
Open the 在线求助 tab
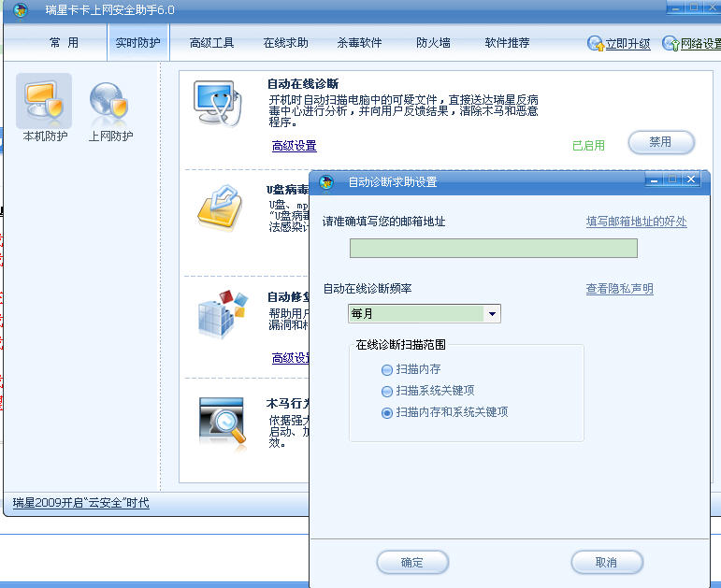pyautogui.click(x=285, y=43)
